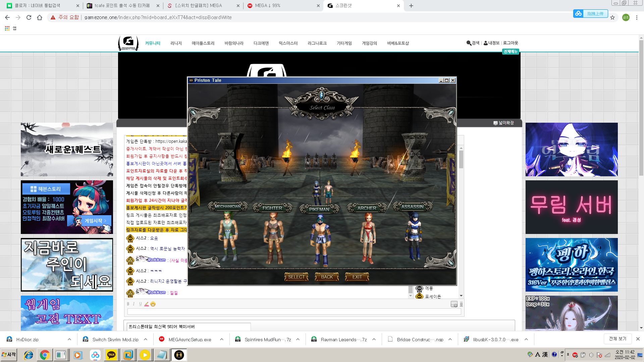Click the Chrome profile avatar icon
The height and width of the screenshot is (362, 644).
pyautogui.click(x=626, y=17)
